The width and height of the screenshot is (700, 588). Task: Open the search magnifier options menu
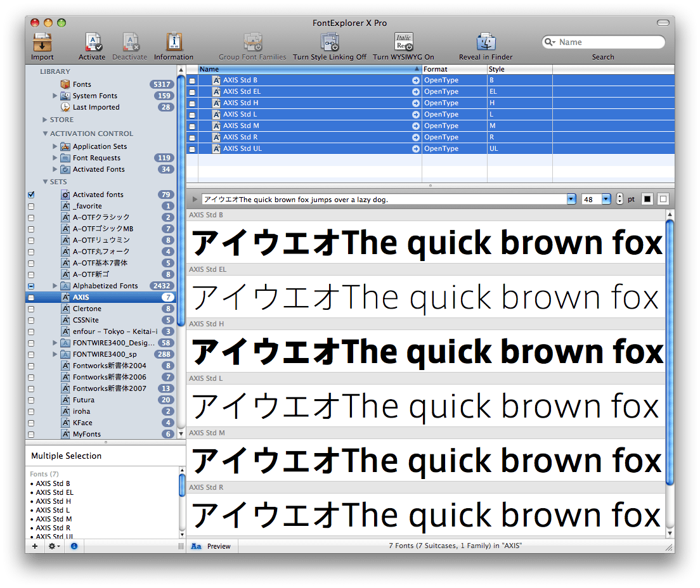tap(550, 42)
